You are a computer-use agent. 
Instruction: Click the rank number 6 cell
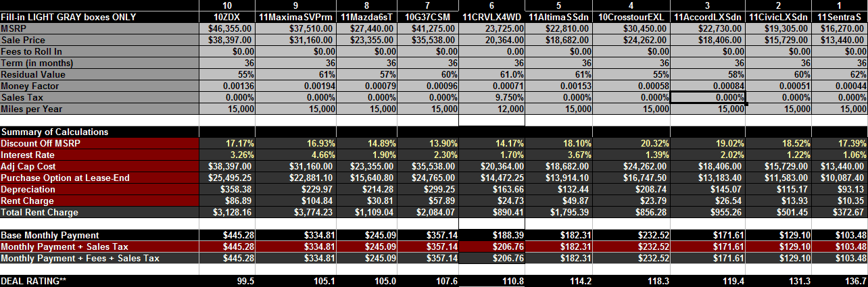492,5
